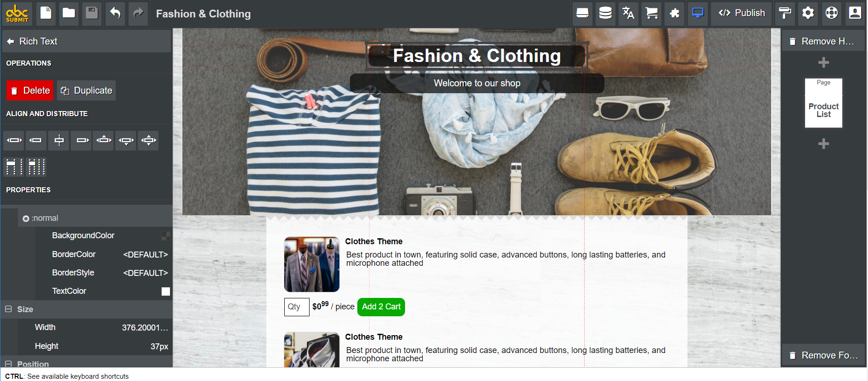868x381 pixels.
Task: Click the Qty input field
Action: pyautogui.click(x=296, y=307)
